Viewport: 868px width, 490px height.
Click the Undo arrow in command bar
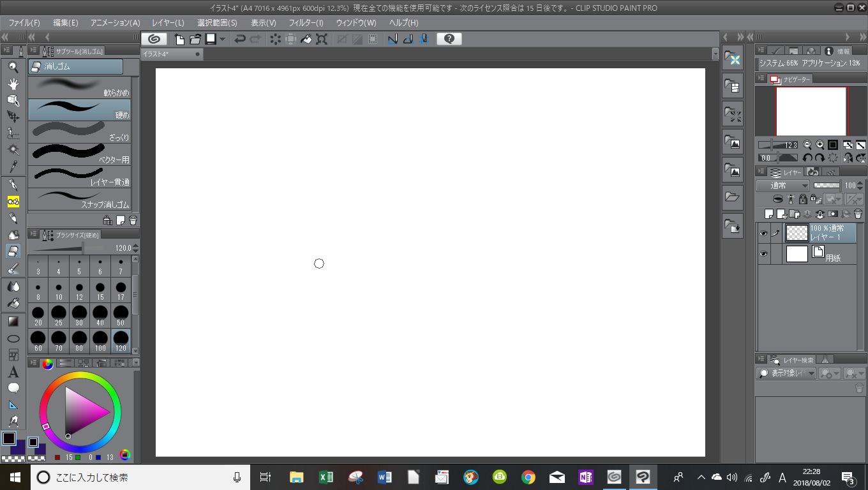click(x=241, y=39)
